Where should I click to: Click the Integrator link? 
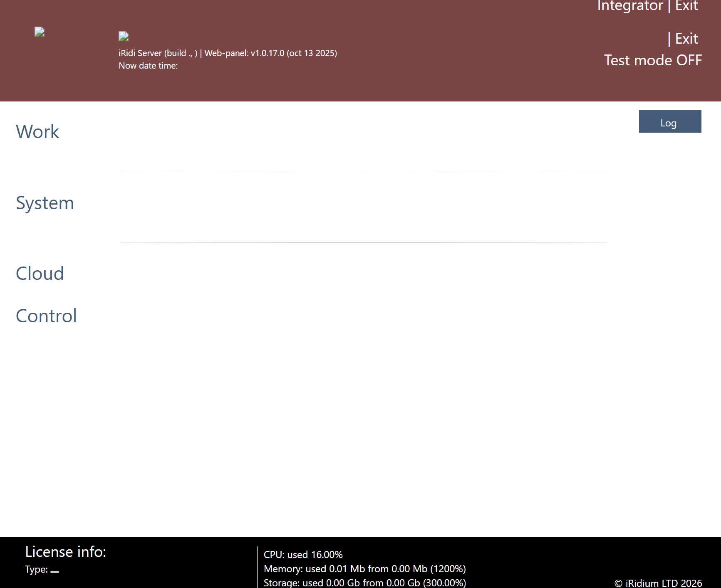click(x=630, y=6)
